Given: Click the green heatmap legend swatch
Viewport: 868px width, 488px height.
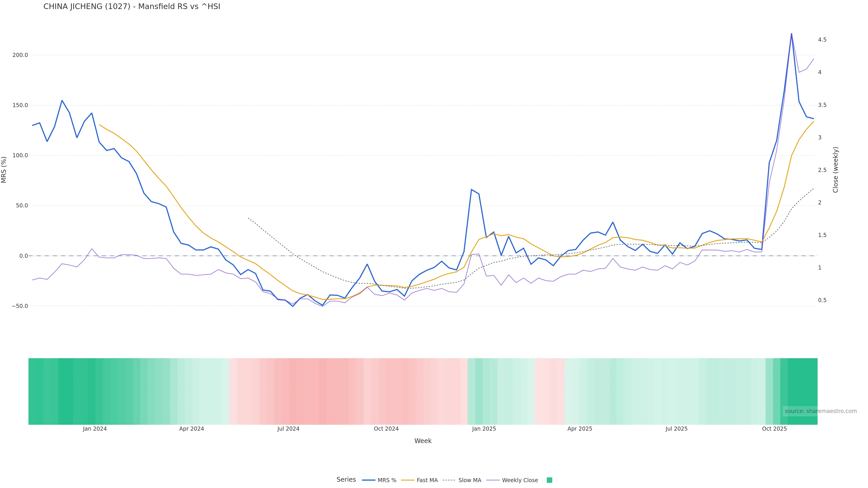Looking at the screenshot, I should (549, 480).
